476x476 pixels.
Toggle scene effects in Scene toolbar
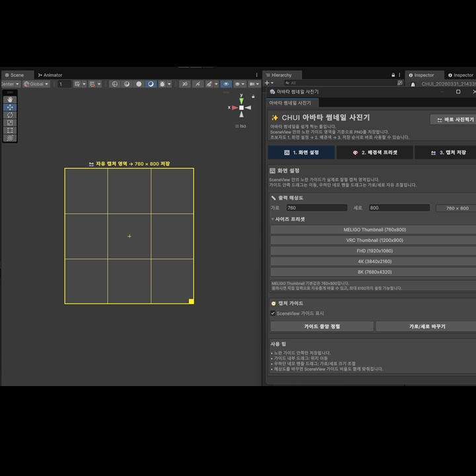coord(209,84)
